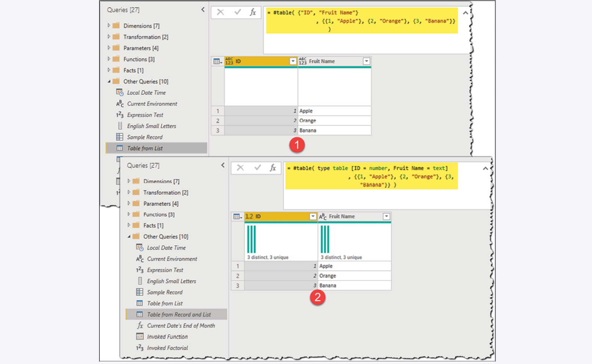Viewport: 592px width, 364px height.
Task: Collapse the Queries pane with the left chevron
Action: pyautogui.click(x=202, y=10)
